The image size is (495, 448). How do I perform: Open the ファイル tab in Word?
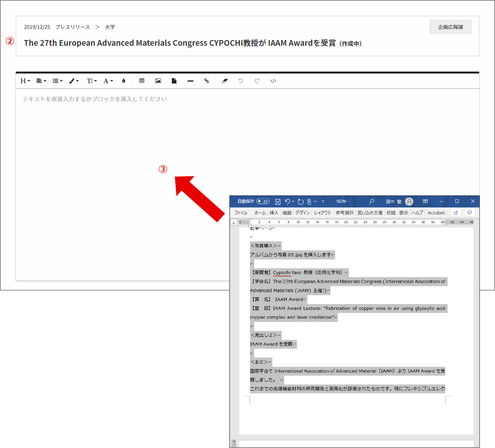tap(241, 212)
